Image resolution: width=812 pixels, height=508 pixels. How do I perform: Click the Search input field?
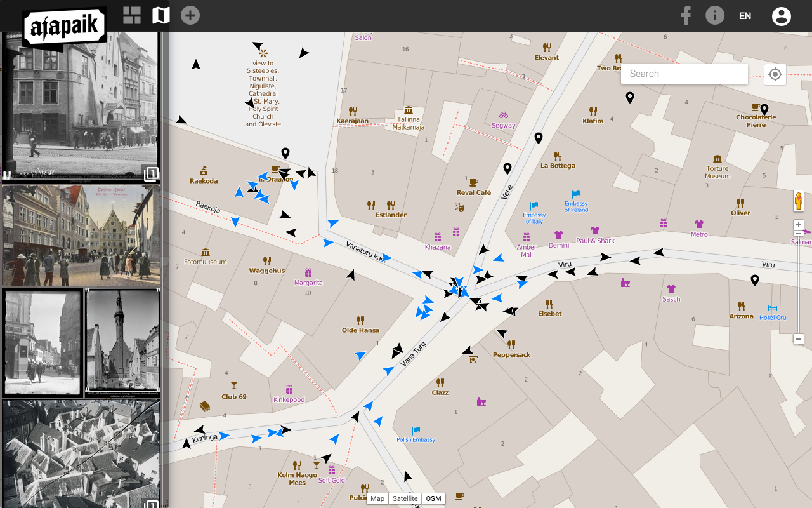tap(684, 74)
